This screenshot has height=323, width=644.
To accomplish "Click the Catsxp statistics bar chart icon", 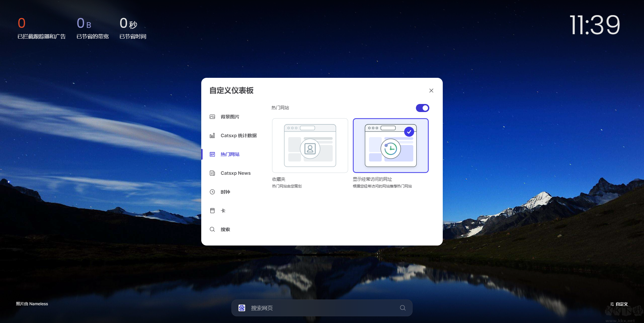I will pos(212,136).
